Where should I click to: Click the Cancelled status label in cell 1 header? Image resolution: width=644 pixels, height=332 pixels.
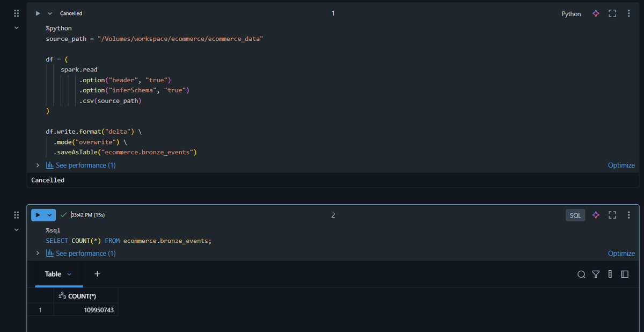pos(71,13)
